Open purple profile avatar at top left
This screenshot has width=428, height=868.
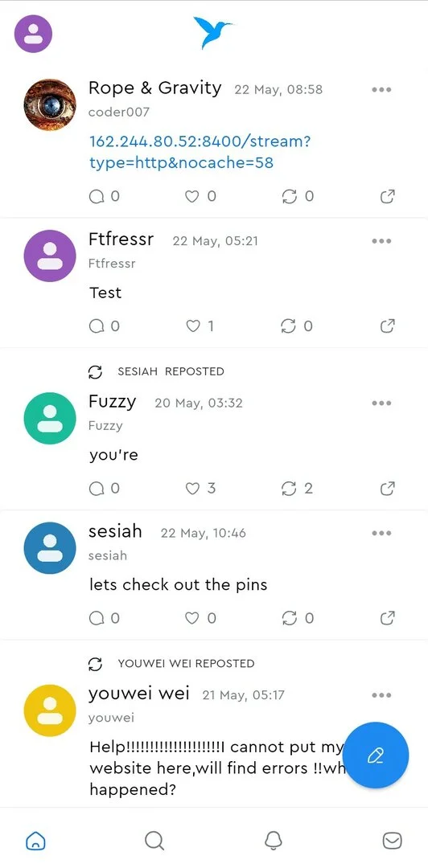click(33, 34)
